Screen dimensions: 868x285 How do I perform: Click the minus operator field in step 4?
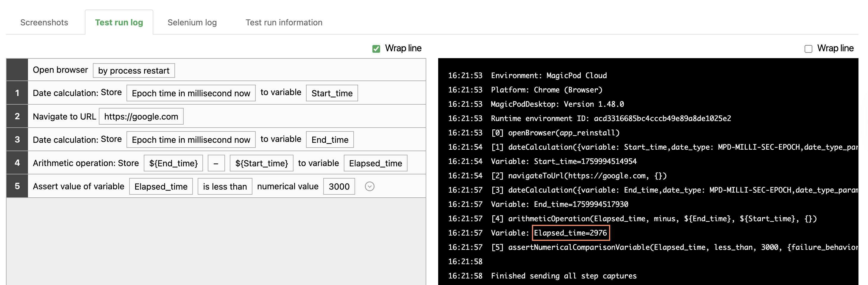[x=216, y=163]
